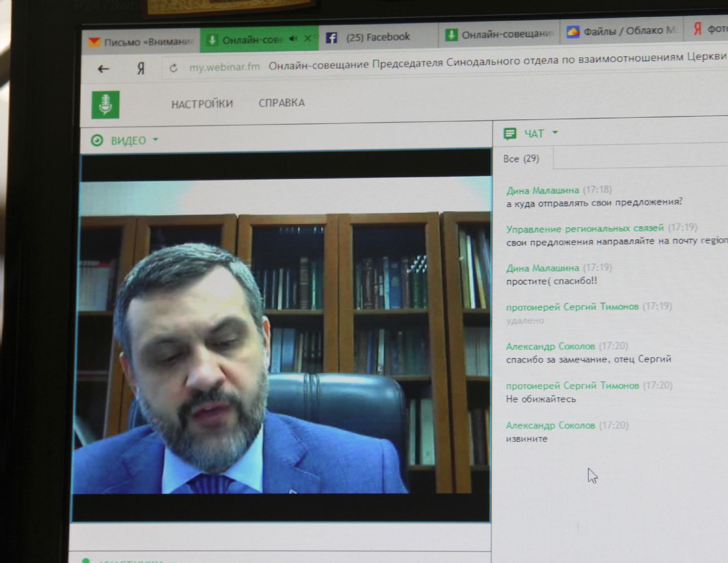
Task: Click the first Дина Малашина chat name
Action: point(542,190)
